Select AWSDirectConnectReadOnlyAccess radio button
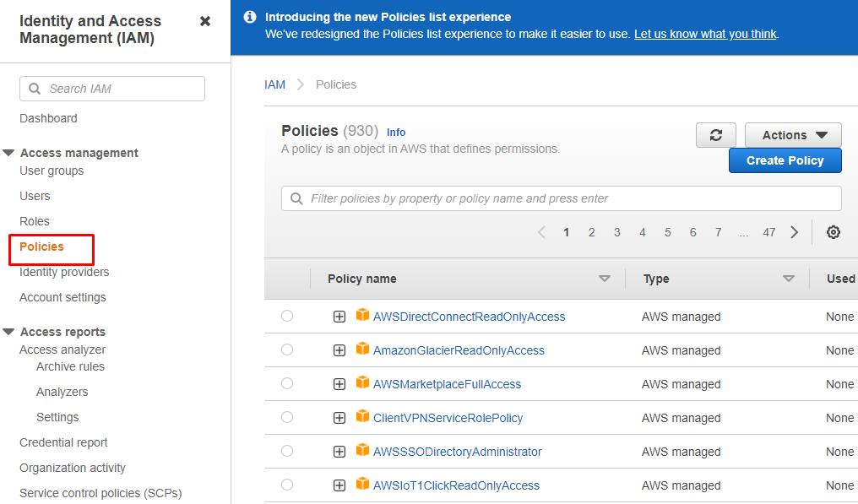The image size is (858, 504). (287, 316)
